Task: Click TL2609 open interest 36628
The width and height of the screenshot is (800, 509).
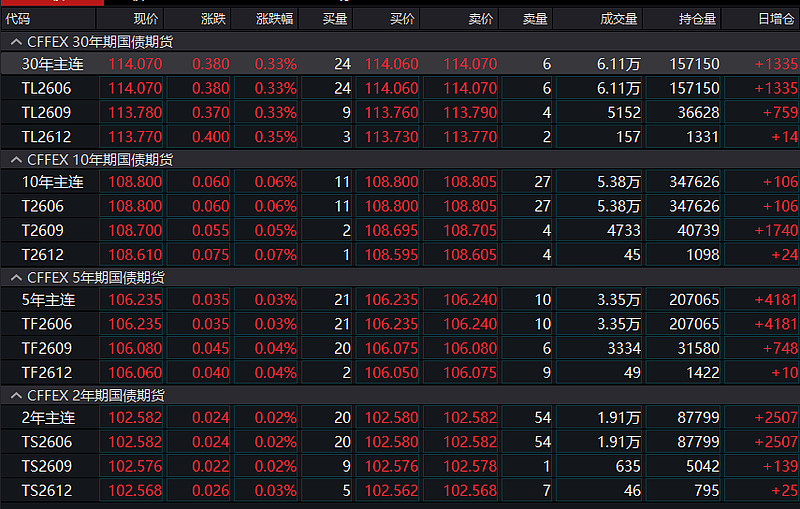Action: [x=698, y=112]
